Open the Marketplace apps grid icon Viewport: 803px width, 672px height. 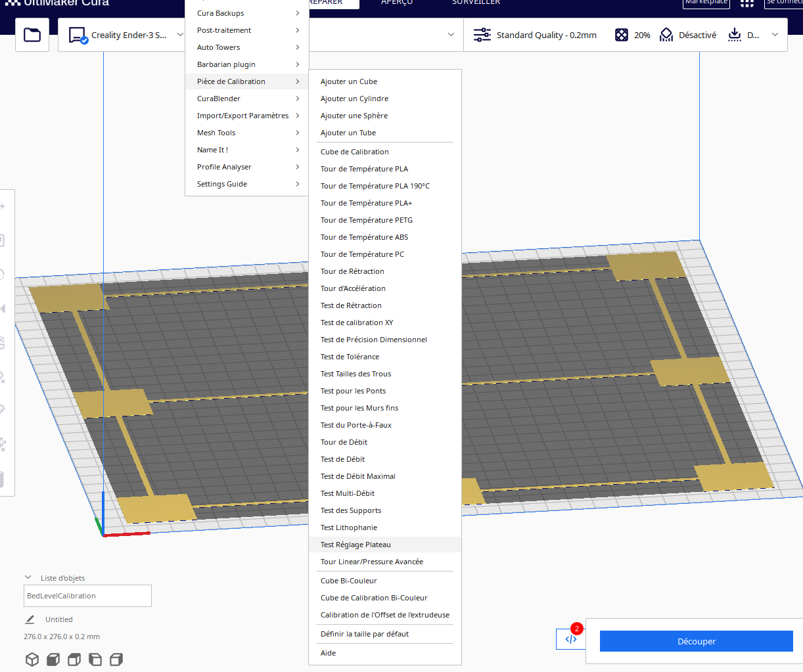[x=747, y=3]
